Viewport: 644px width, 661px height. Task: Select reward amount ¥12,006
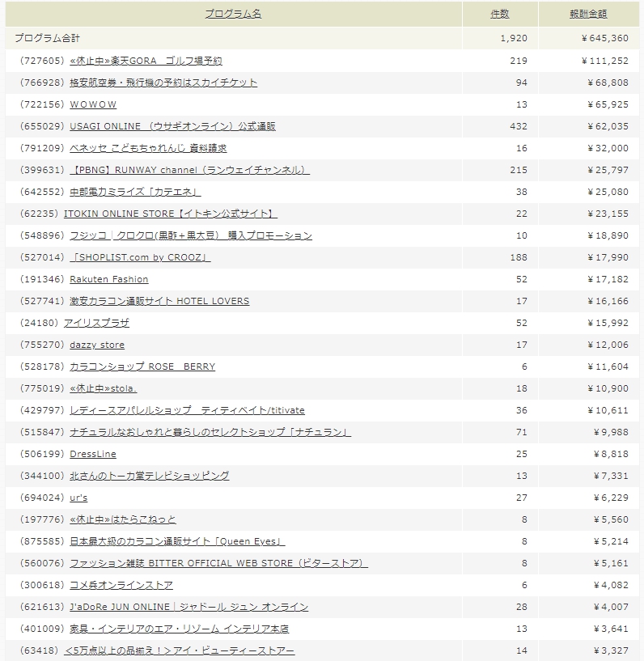point(608,345)
